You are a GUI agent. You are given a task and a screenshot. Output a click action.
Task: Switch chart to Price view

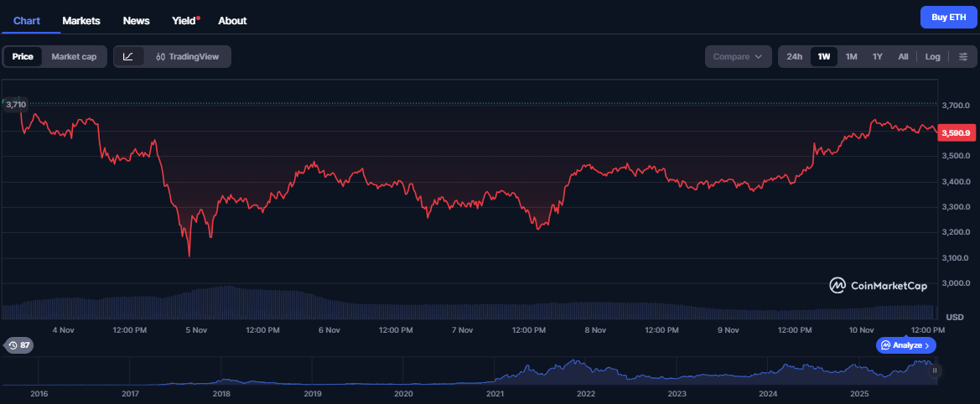pos(23,57)
